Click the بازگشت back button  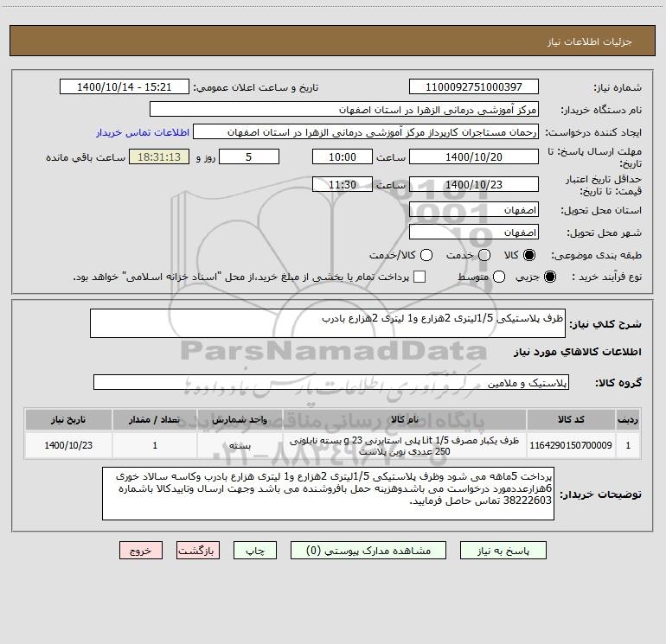tap(198, 551)
